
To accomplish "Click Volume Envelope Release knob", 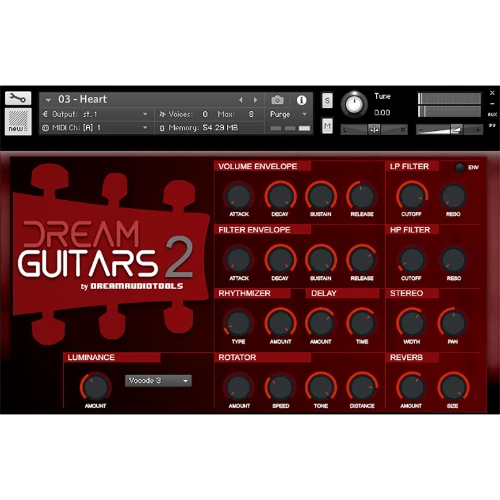I will pyautogui.click(x=362, y=196).
